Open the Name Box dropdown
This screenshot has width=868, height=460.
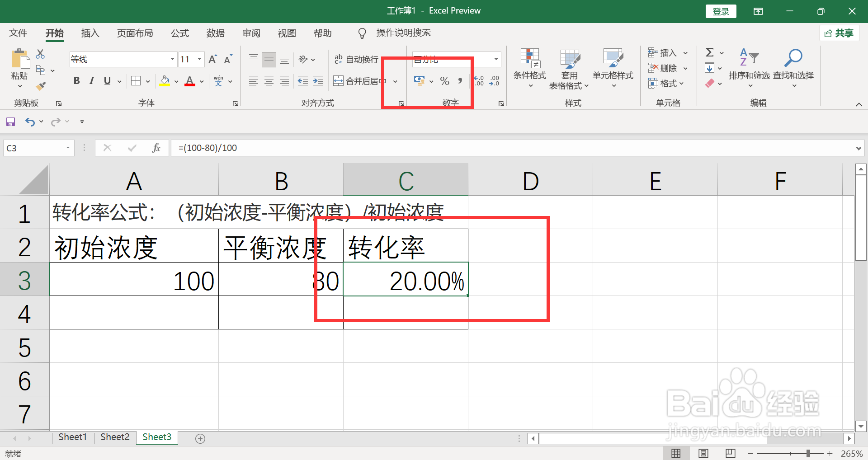[x=68, y=148]
